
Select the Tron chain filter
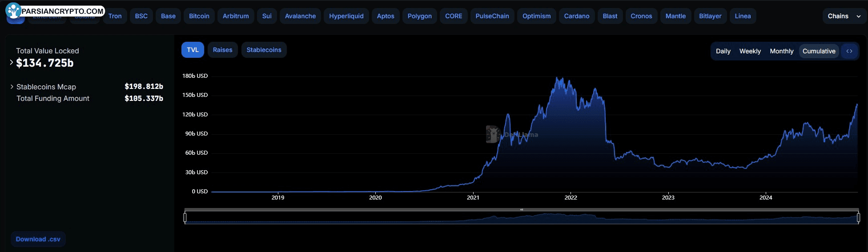click(x=115, y=16)
